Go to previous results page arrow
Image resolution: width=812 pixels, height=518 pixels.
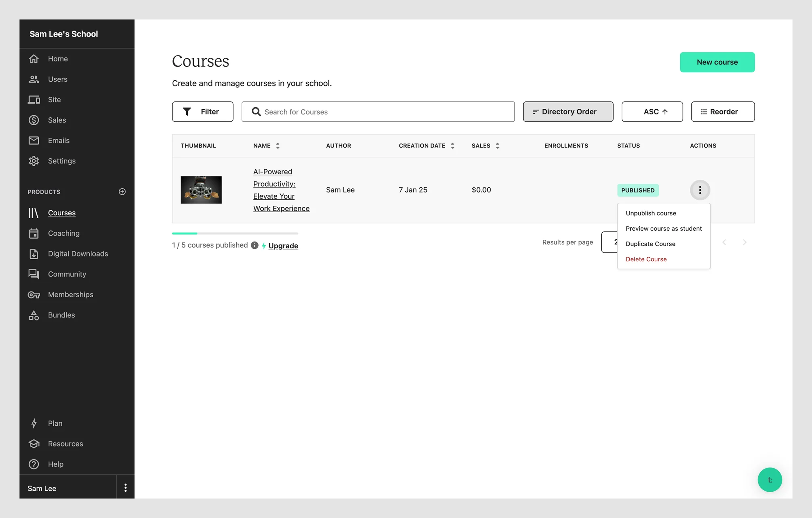(x=724, y=242)
